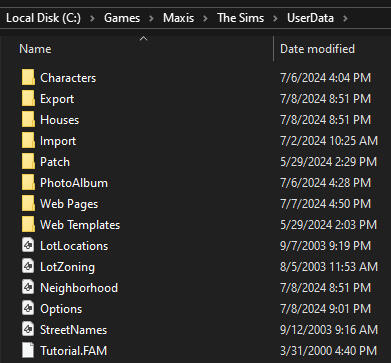Screen dimensions: 391x363
Task: Click the sort arrow above Name column
Action: click(143, 39)
